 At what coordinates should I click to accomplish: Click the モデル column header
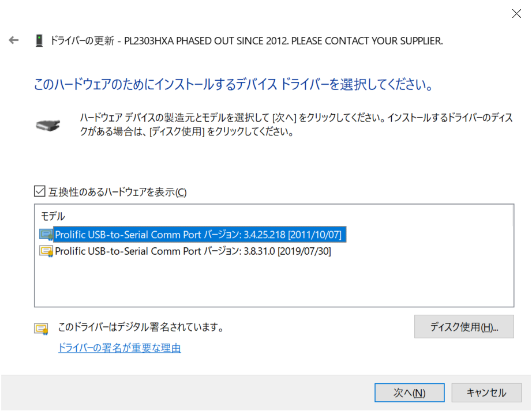[x=48, y=217]
